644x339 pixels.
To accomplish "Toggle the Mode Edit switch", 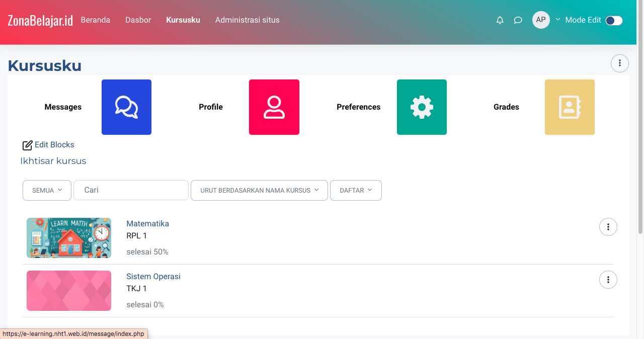I will (614, 20).
